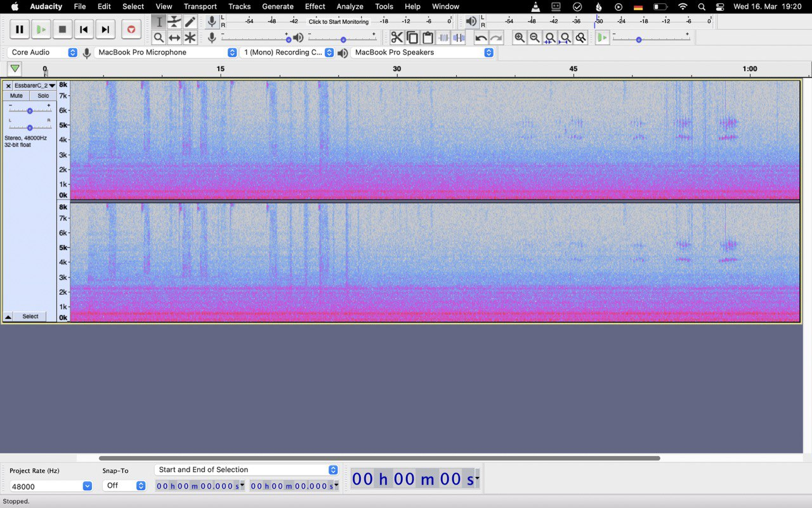This screenshot has height=508, width=812.
Task: Click the Record button
Action: pos(131,29)
